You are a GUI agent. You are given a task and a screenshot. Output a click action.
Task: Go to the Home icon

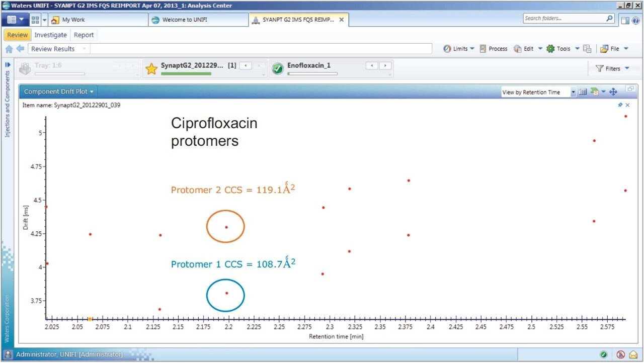[9, 49]
